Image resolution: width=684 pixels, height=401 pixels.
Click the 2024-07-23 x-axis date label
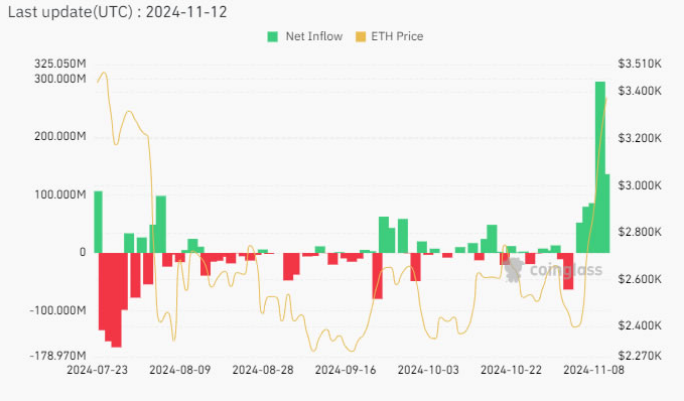(x=97, y=370)
